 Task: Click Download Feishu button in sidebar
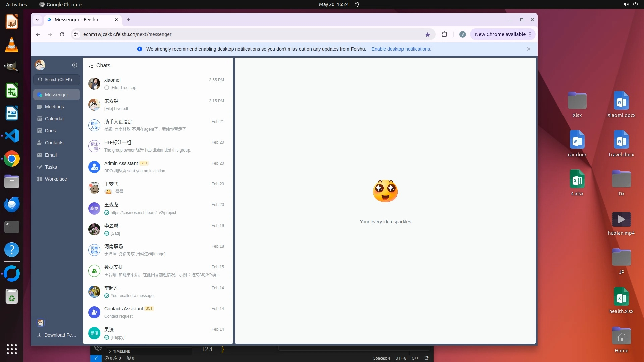[57, 335]
